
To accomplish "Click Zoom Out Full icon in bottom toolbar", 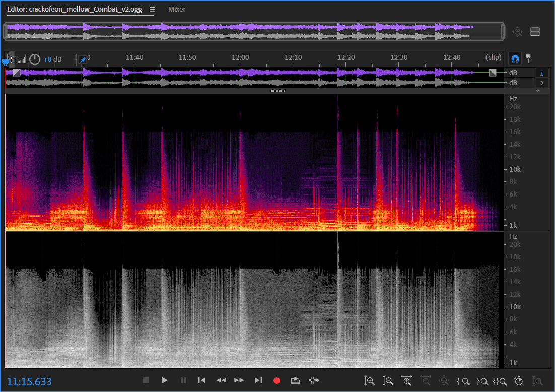I will (444, 381).
